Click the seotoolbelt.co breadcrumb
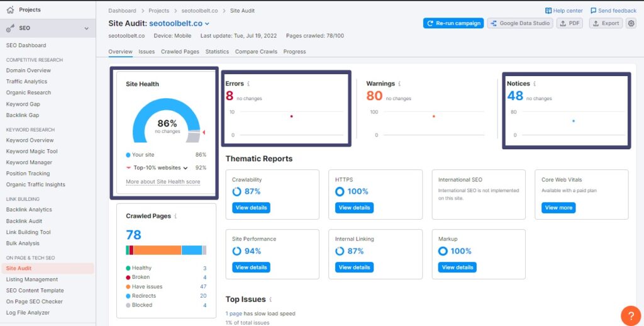This screenshot has width=644, height=326. pyautogui.click(x=199, y=11)
